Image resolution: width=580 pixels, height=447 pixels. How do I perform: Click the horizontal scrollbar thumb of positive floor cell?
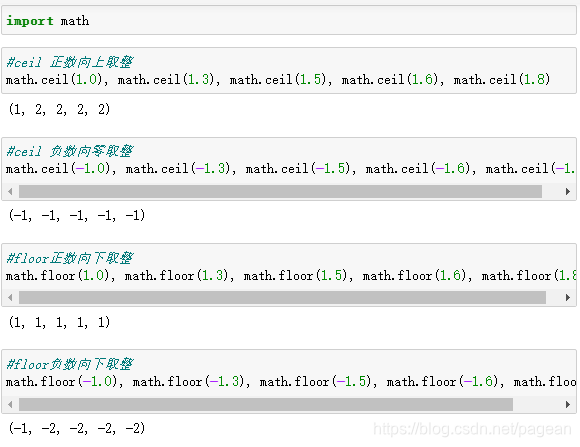coord(282,298)
